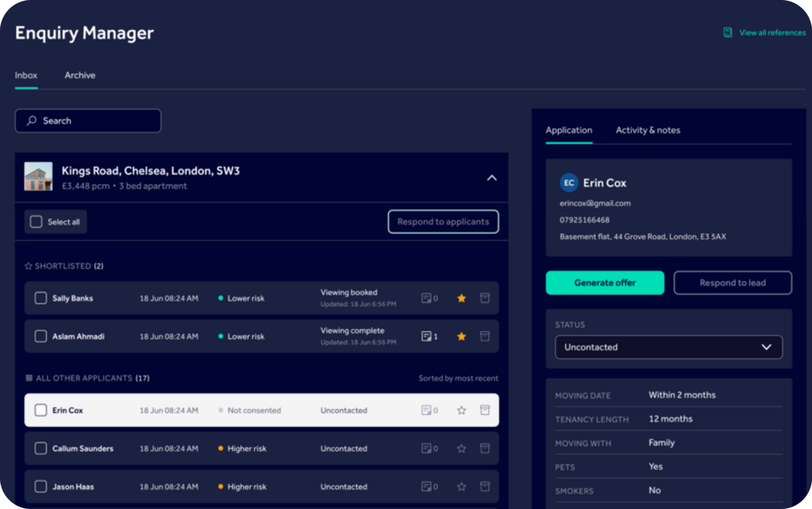
Task: Unstar Sally Banks's shortlisted application
Action: (461, 298)
